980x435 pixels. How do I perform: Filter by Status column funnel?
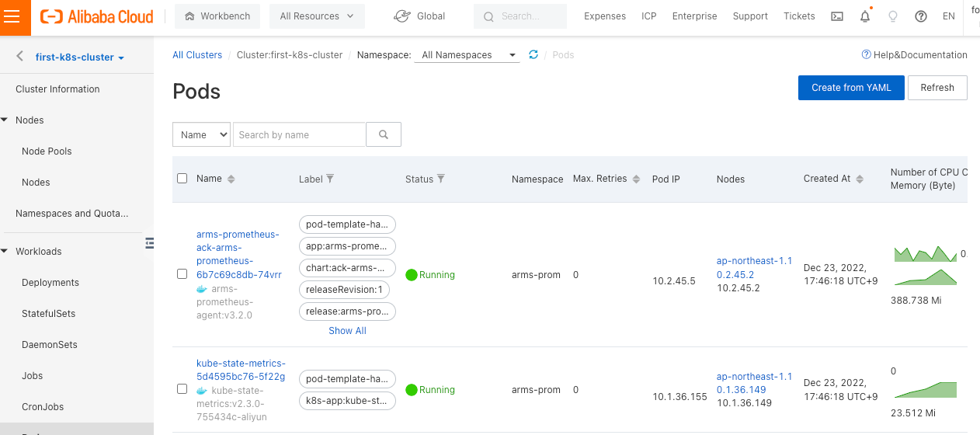441,179
